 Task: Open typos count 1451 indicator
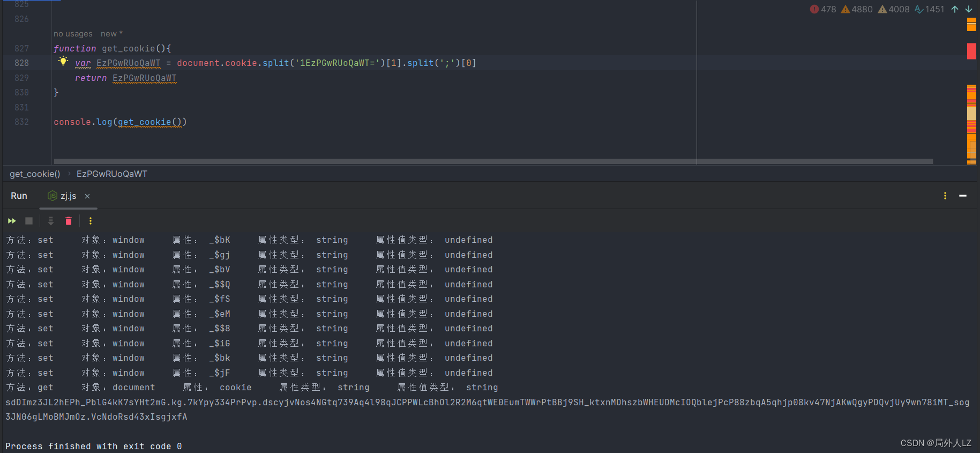pos(930,9)
